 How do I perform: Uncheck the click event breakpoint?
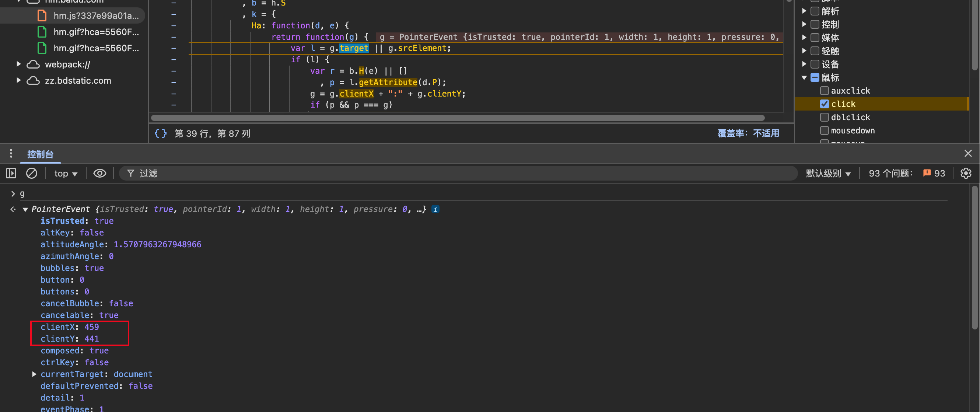click(824, 104)
